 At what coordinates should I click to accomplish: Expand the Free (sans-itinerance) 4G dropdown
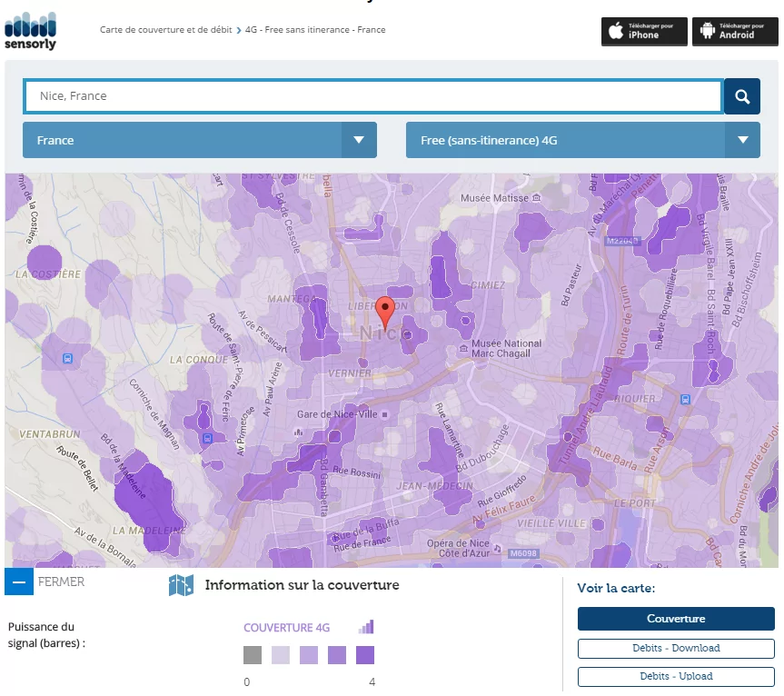click(582, 141)
